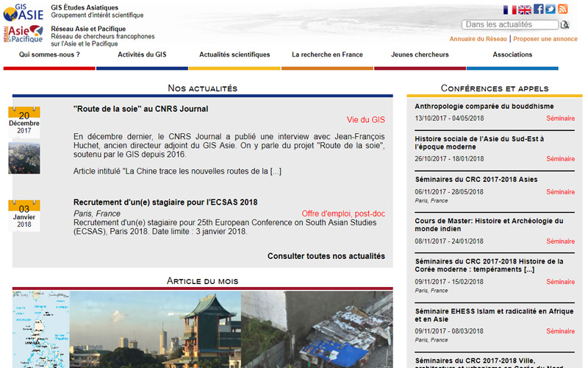Open the 'Associations' menu item
Viewport: 588px width, 368px height.
pyautogui.click(x=512, y=54)
